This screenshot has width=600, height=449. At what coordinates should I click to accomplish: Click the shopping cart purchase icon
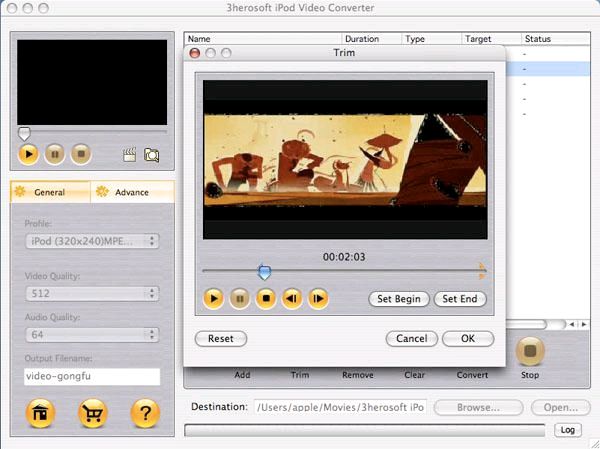pos(93,413)
